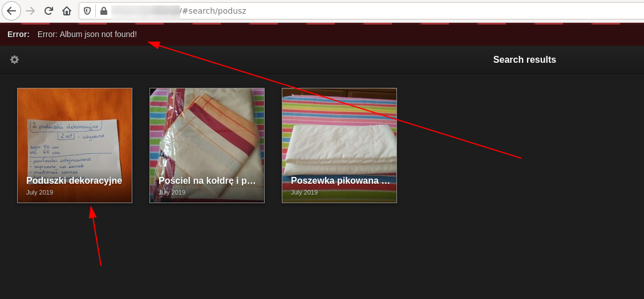Open the Pościel na kołdrę album thumbnail
The width and height of the screenshot is (644, 299).
click(x=207, y=146)
